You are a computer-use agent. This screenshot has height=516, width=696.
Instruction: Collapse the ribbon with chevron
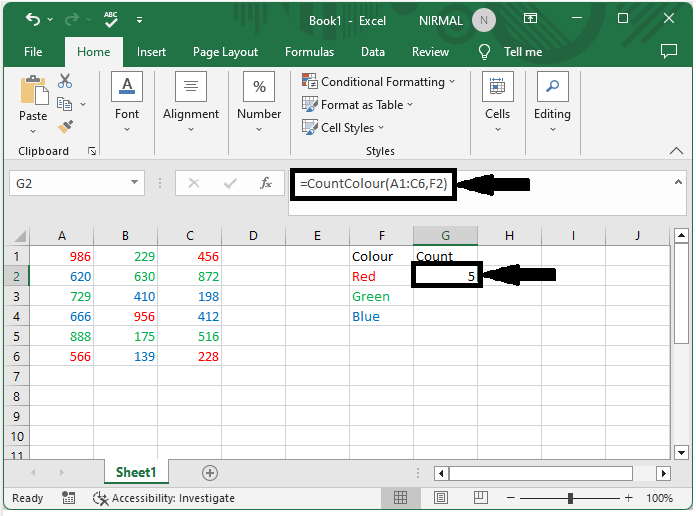[x=676, y=151]
